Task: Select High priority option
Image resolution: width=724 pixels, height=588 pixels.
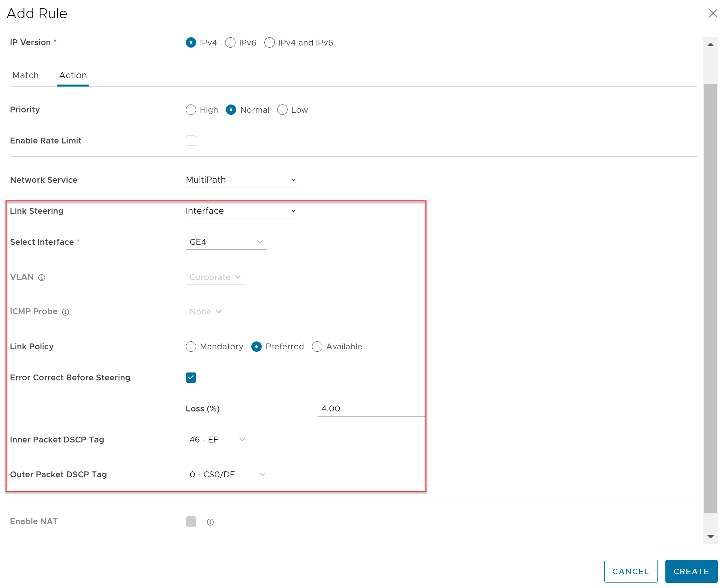Action: pyautogui.click(x=191, y=110)
